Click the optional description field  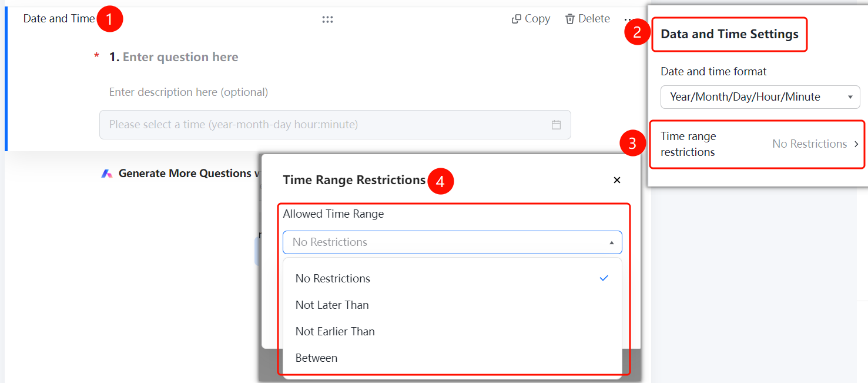click(189, 92)
